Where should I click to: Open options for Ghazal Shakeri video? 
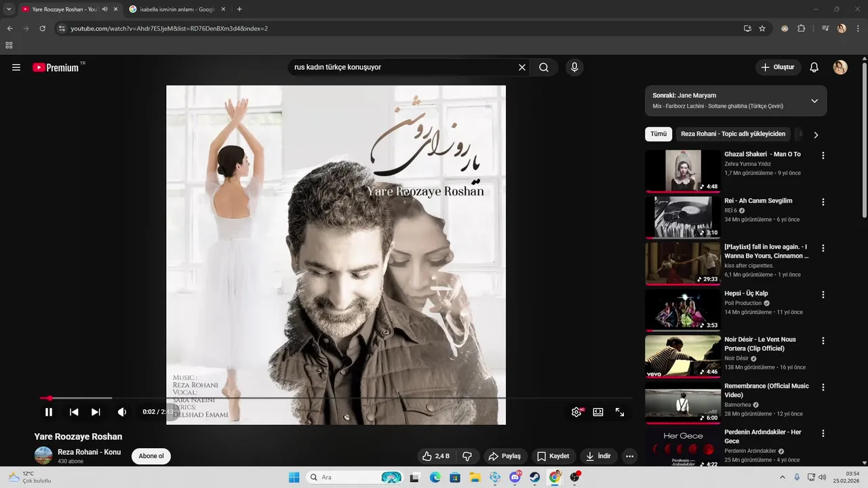pos(823,156)
